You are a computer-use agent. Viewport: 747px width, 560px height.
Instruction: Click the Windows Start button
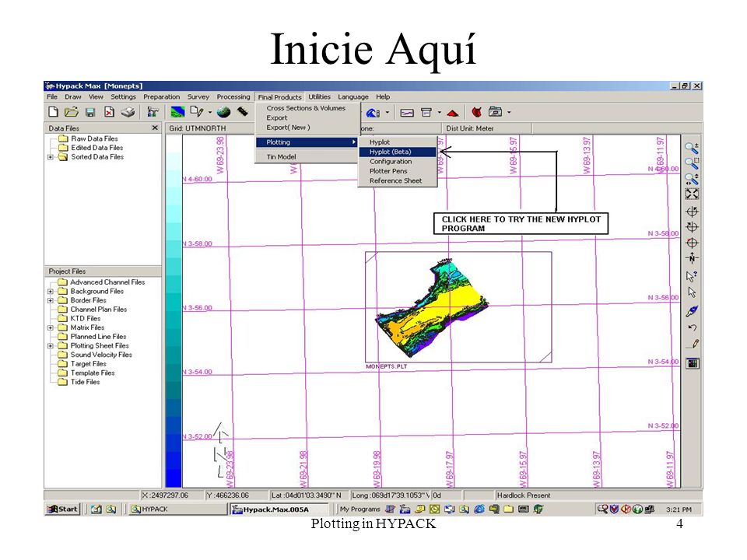pos(62,509)
